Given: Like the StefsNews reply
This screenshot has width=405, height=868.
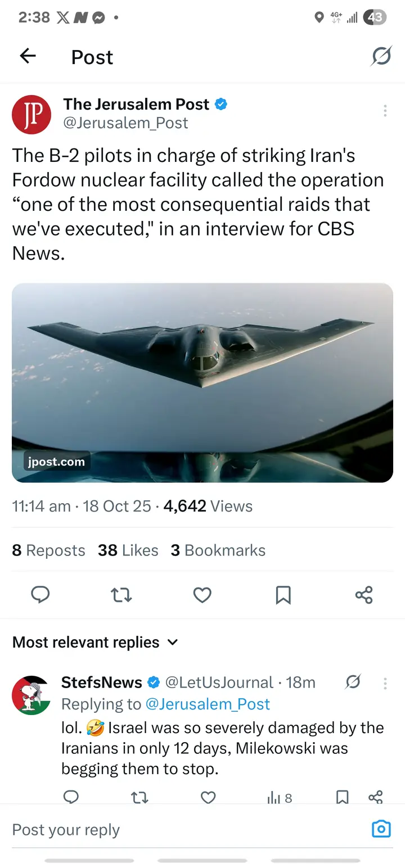Looking at the screenshot, I should pyautogui.click(x=208, y=797).
